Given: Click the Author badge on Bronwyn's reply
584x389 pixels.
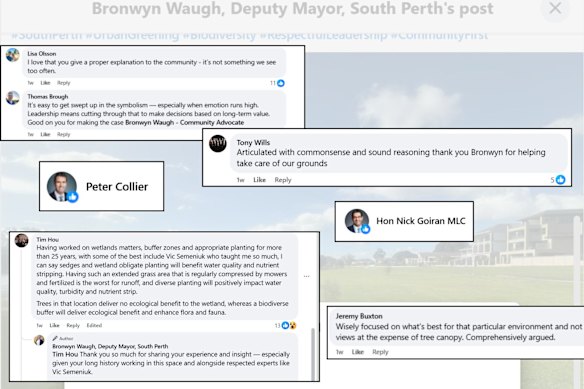Looking at the screenshot, I should (63, 338).
